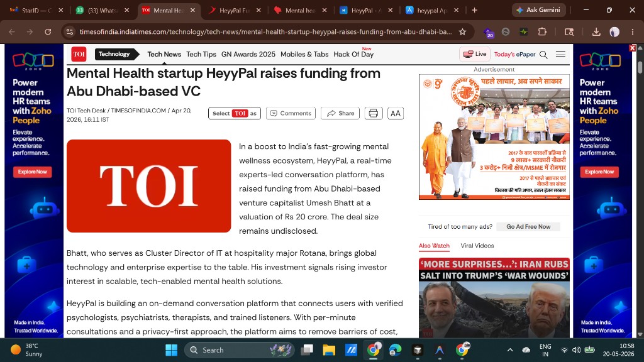
Task: Open Hack Of Day section
Action: [x=353, y=54]
